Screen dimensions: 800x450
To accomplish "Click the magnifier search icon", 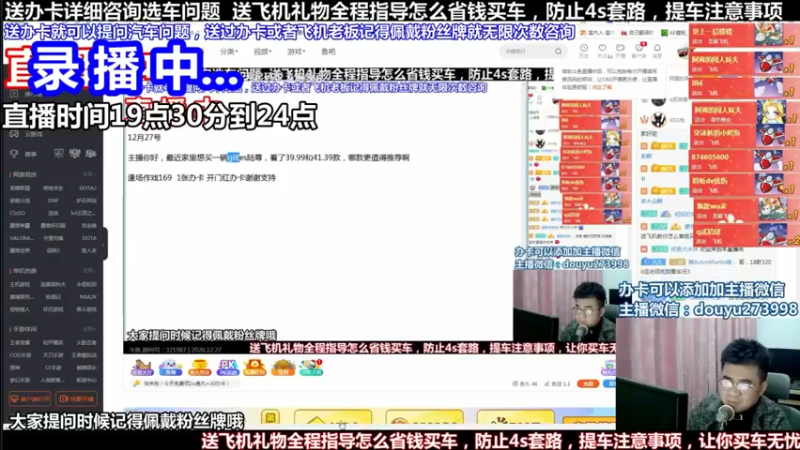I will point(558,51).
